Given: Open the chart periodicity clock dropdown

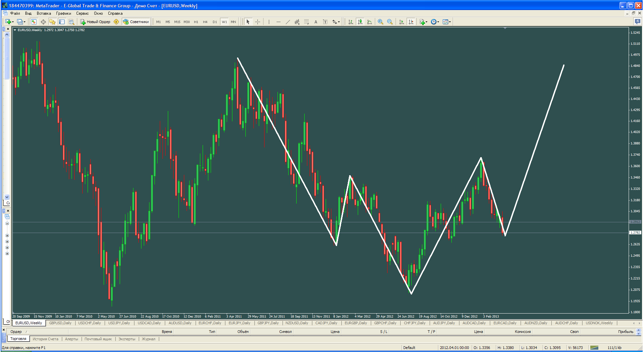Looking at the screenshot, I should [435, 22].
